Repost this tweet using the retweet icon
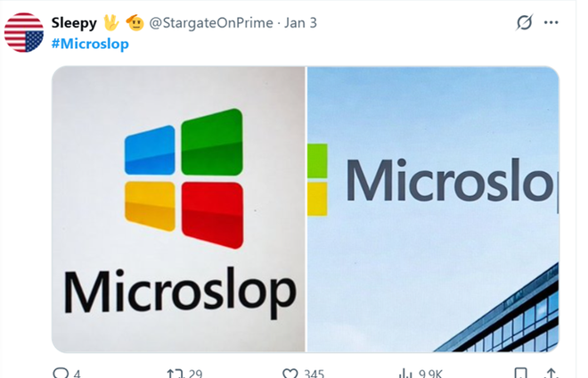Screen dimensions: 588x378 click(x=175, y=373)
